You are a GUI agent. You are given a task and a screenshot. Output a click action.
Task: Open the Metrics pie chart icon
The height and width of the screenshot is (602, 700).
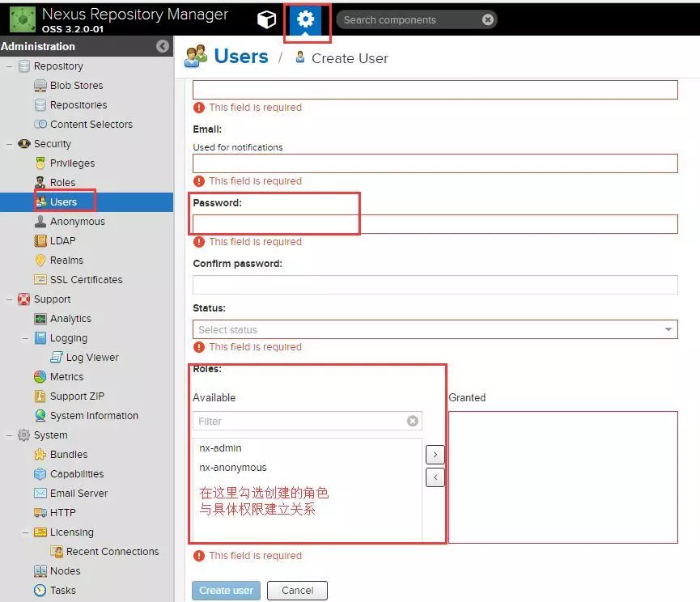[x=40, y=376]
